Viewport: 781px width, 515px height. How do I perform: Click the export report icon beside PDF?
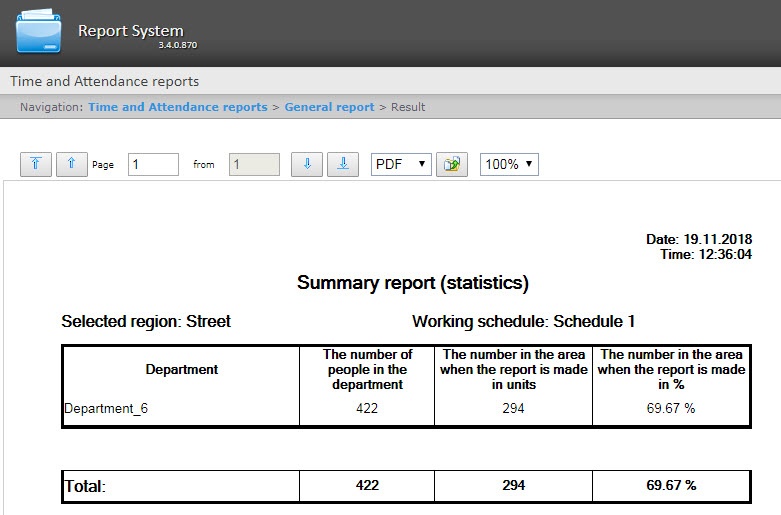[x=452, y=164]
